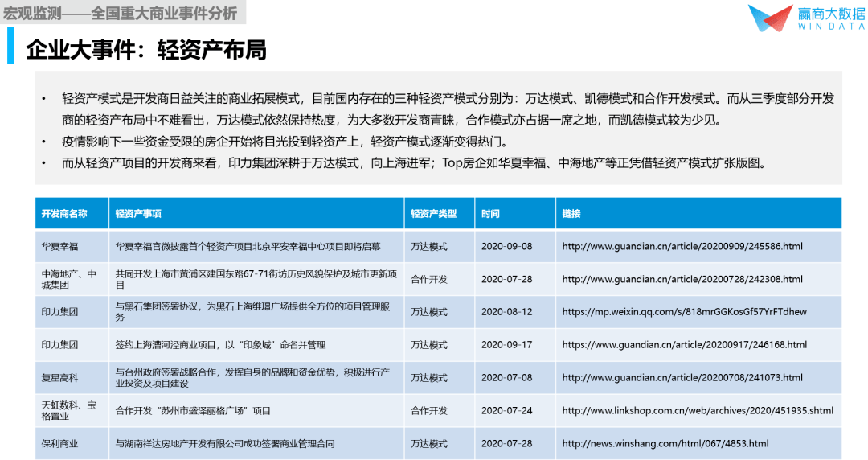The width and height of the screenshot is (868, 460).
Task: Click the 与湖南祥达房地产 contract description
Action: [x=225, y=443]
